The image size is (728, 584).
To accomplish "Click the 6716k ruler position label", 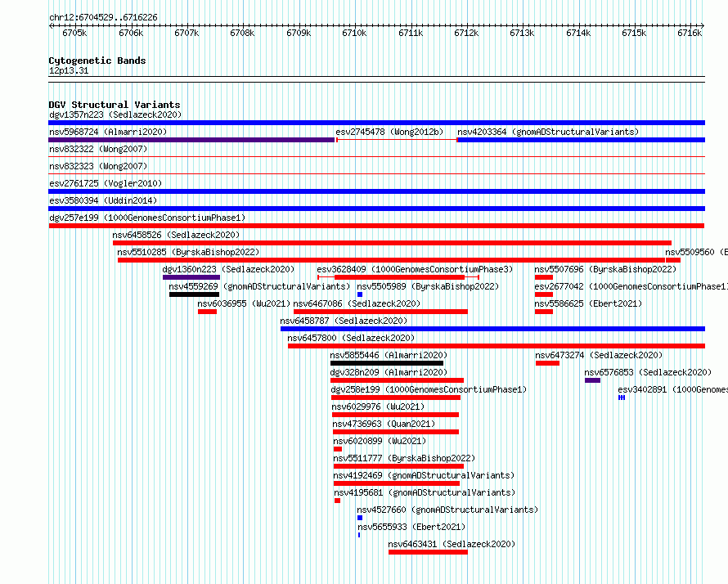I will [690, 33].
